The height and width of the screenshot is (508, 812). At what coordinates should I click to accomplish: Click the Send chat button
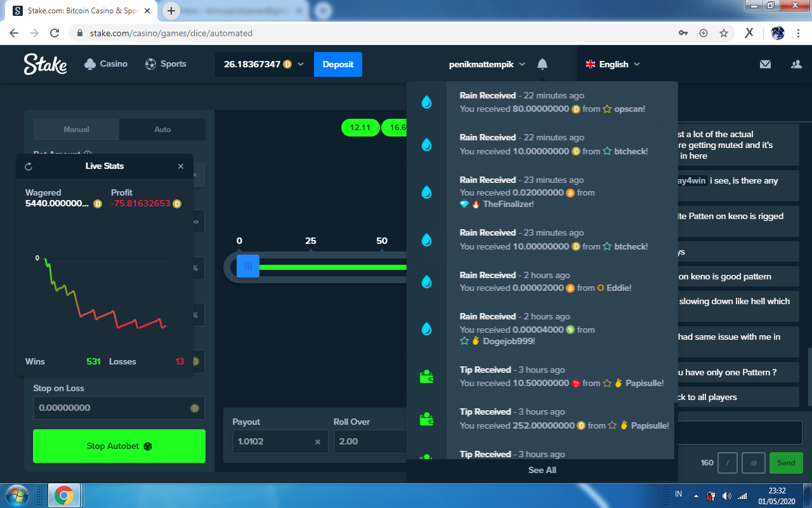tap(786, 463)
